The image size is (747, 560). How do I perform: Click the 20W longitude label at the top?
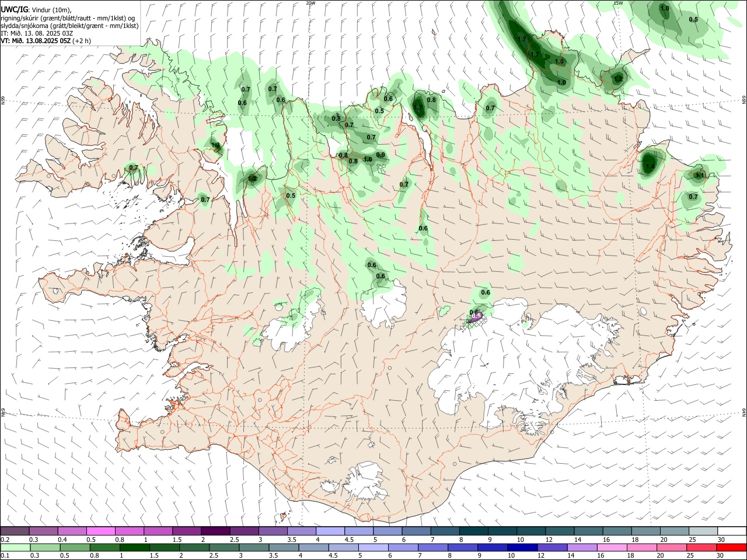(x=310, y=3)
